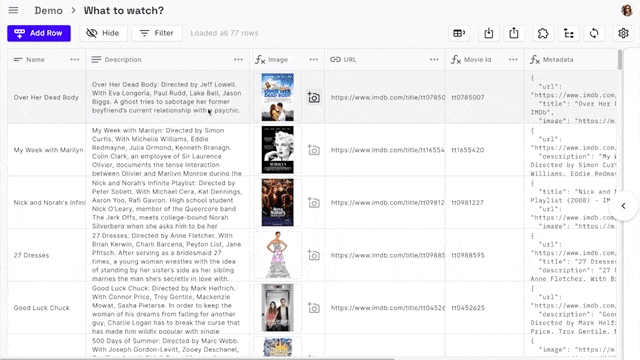Click the refresh sync icon
The width and height of the screenshot is (640, 360).
coord(594,33)
